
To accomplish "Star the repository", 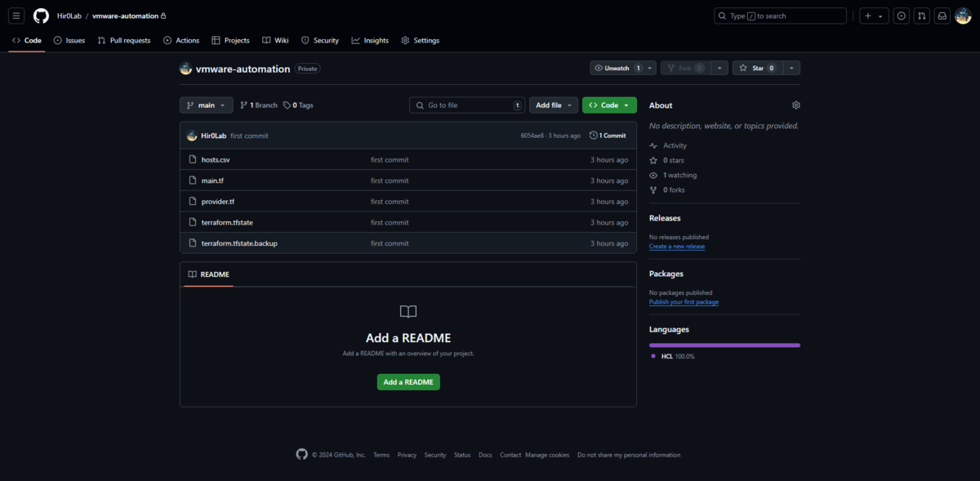I will tap(757, 68).
